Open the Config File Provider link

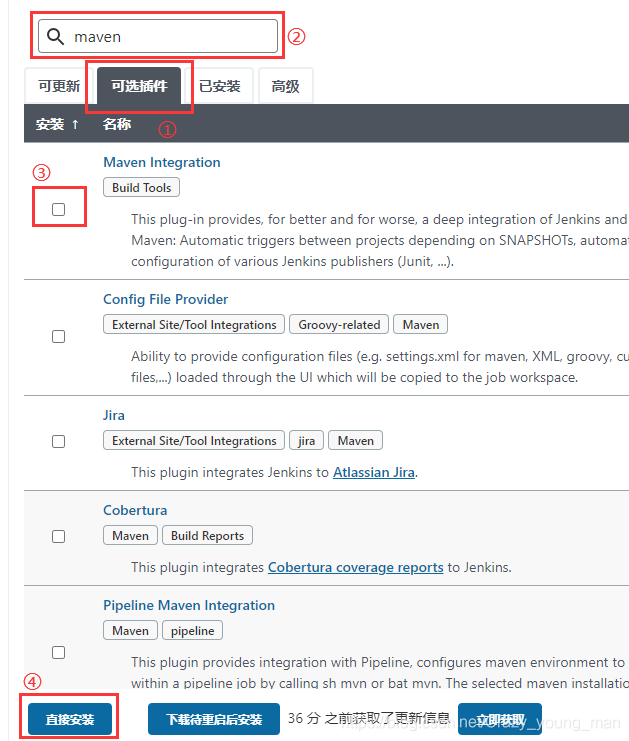pyautogui.click(x=165, y=300)
